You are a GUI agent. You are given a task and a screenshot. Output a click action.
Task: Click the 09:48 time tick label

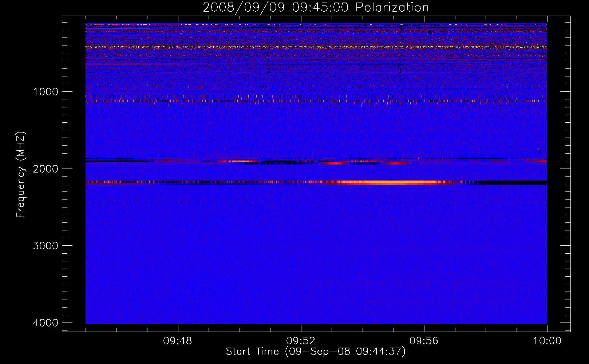click(x=178, y=341)
